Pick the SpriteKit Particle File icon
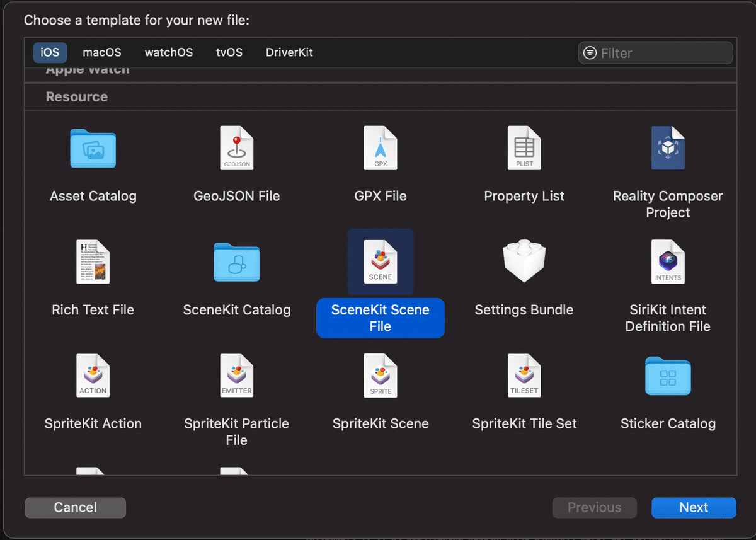The height and width of the screenshot is (540, 756). click(x=236, y=375)
